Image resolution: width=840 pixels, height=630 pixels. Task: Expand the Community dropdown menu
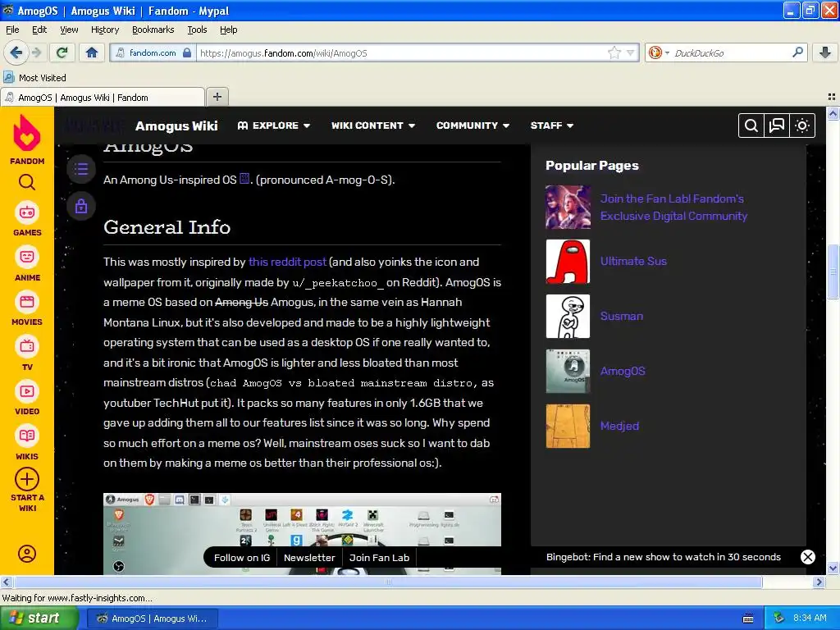pyautogui.click(x=472, y=126)
